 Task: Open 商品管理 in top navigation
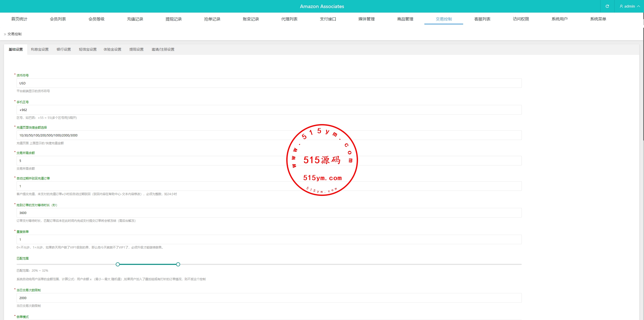[405, 19]
